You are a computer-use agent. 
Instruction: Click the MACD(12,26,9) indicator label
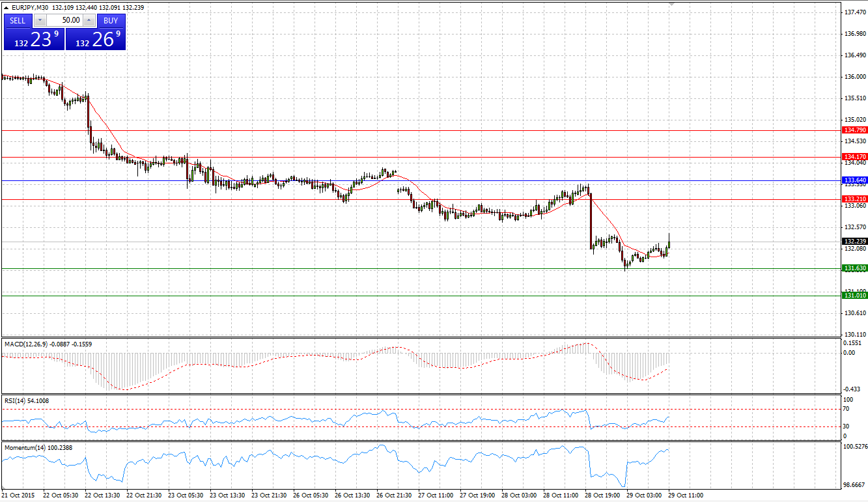(26, 344)
